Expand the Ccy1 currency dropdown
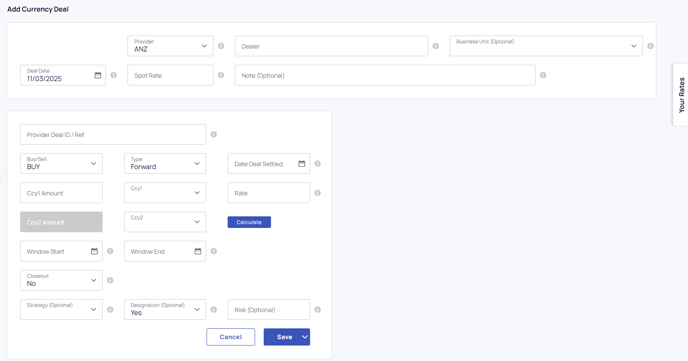This screenshot has height=361, width=688. [x=165, y=193]
